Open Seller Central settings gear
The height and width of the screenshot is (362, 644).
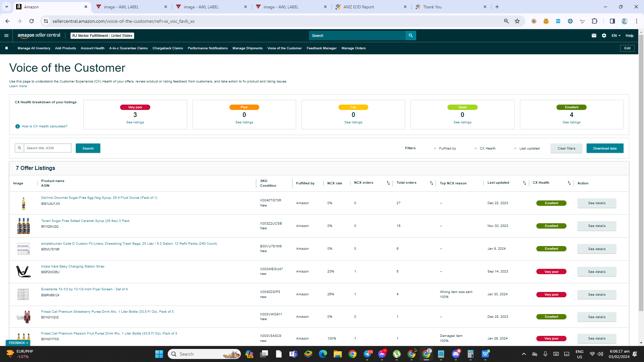click(604, 36)
